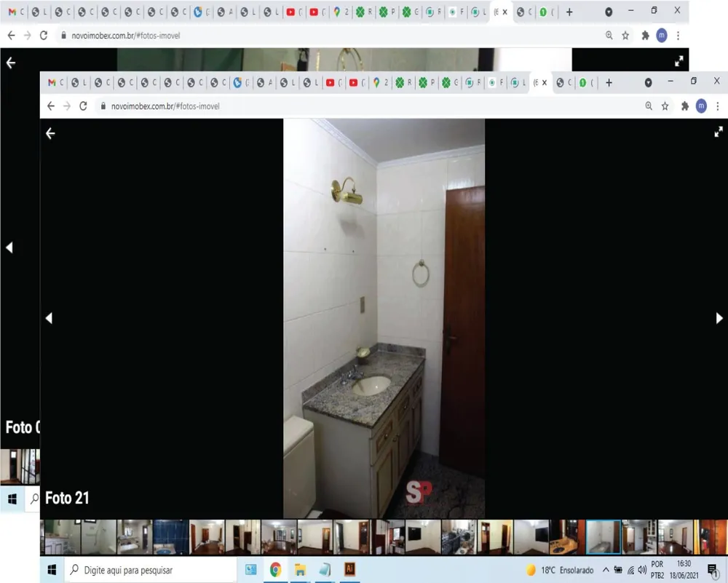Click the 'Foto 21' caption text

point(67,498)
